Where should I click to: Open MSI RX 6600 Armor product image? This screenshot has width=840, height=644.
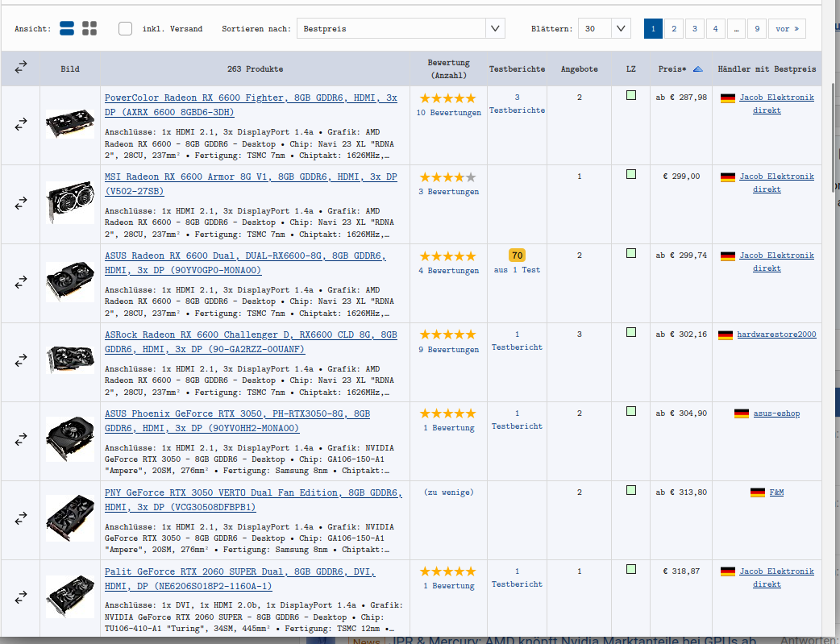pyautogui.click(x=70, y=203)
